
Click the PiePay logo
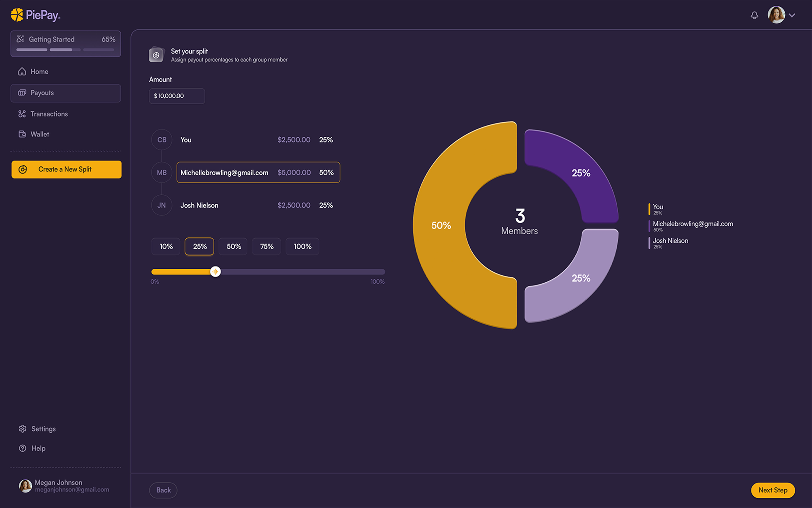[x=35, y=15]
